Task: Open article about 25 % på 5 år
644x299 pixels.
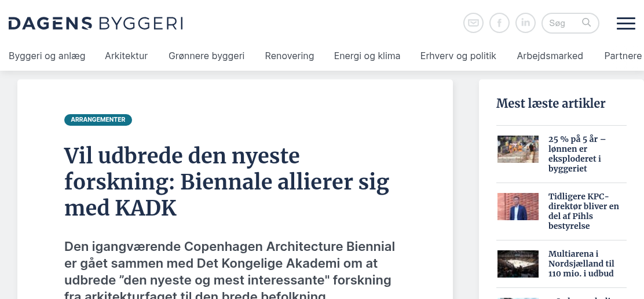Action: [x=577, y=154]
